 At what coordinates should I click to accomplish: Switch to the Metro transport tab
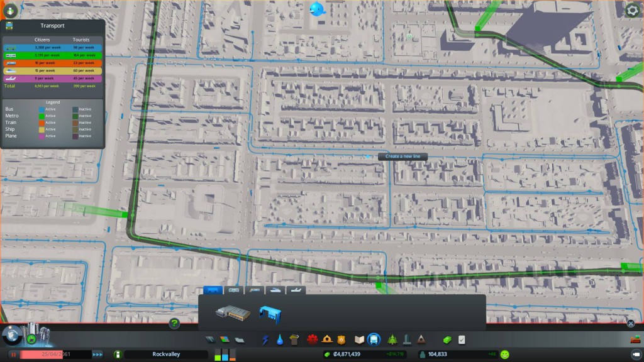pos(234,290)
